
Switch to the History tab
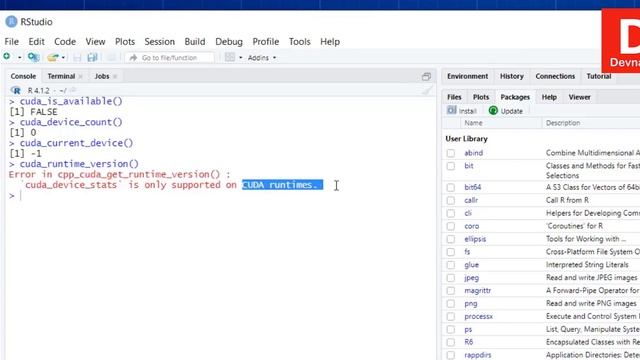(x=511, y=76)
